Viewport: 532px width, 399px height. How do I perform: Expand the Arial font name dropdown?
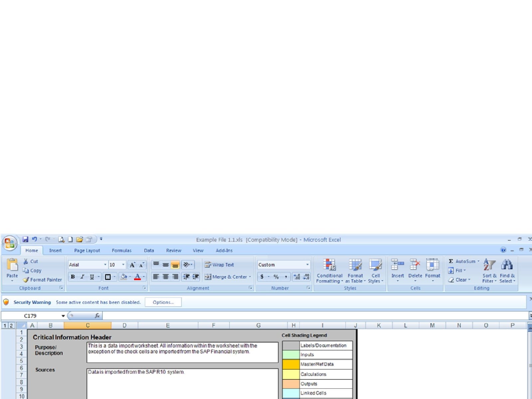(105, 265)
